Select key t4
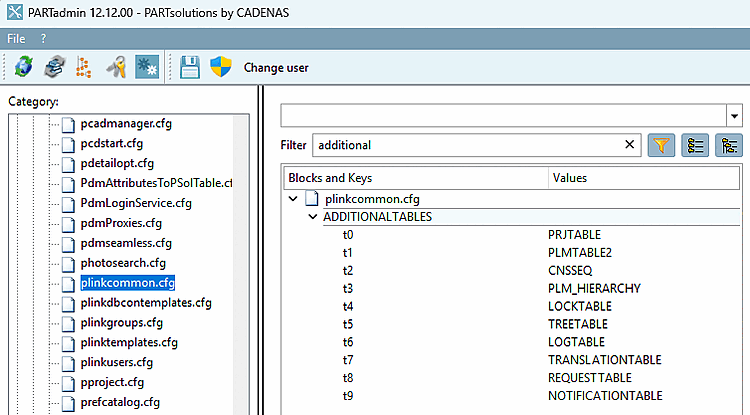This screenshot has width=750, height=415. [348, 306]
